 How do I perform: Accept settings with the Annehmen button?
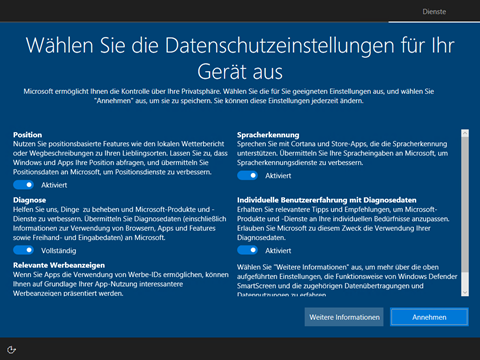(x=429, y=317)
